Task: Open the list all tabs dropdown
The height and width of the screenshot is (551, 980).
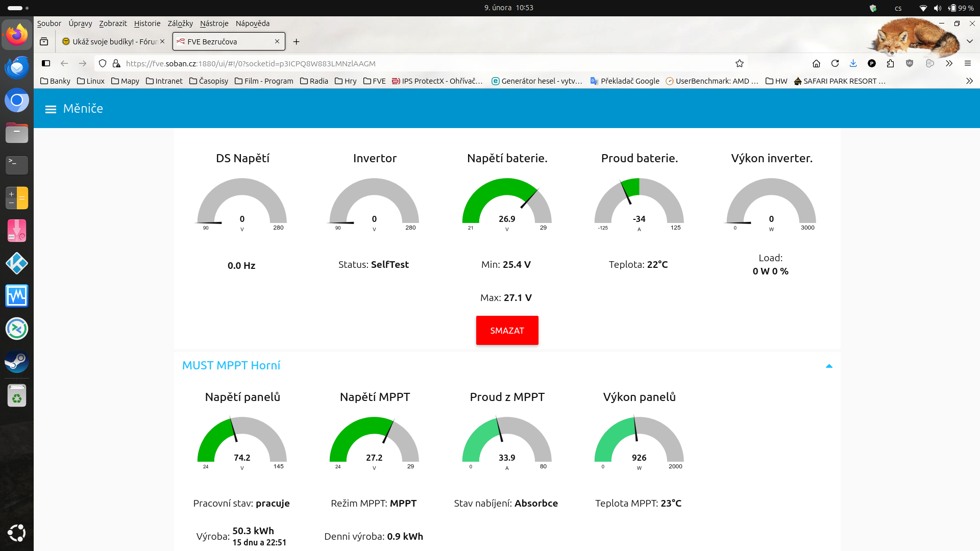Action: coord(969,41)
